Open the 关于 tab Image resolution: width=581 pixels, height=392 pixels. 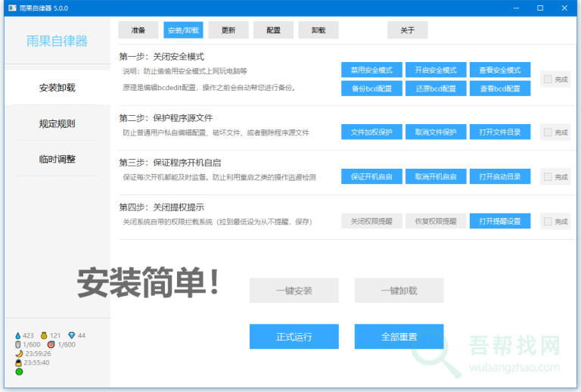tap(407, 30)
